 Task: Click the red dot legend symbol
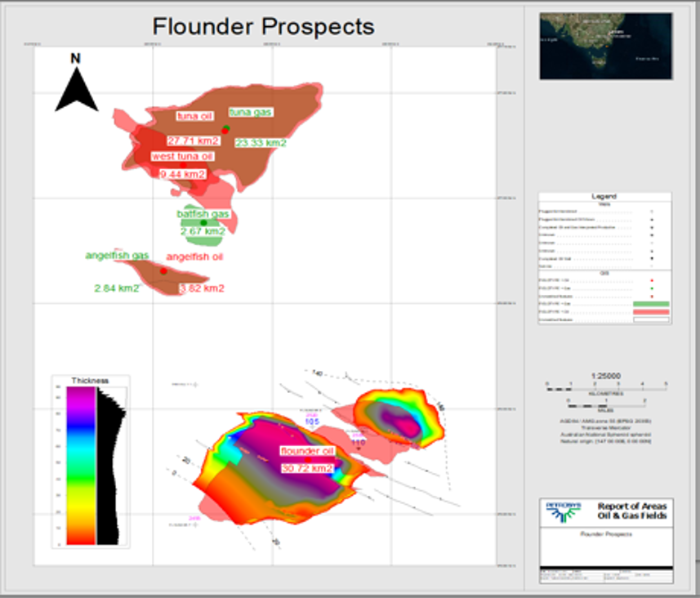651,280
